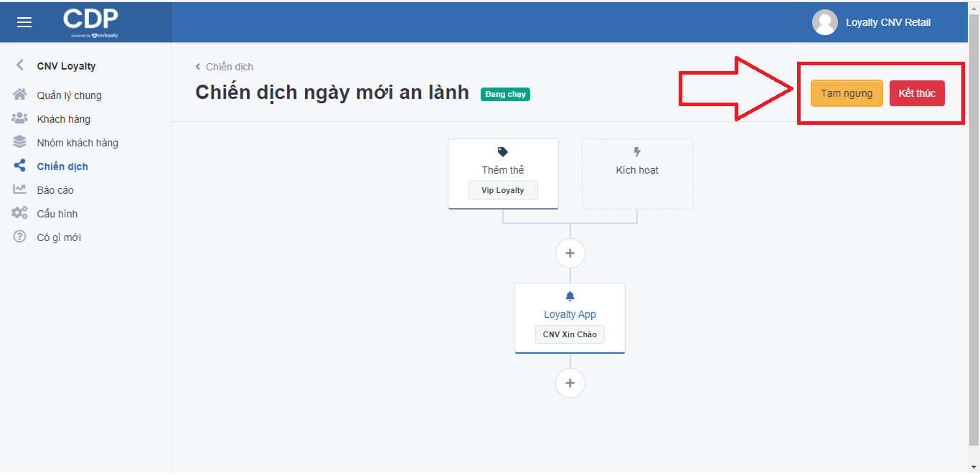Click the layers icon for Nhóm khách hàng

20,142
